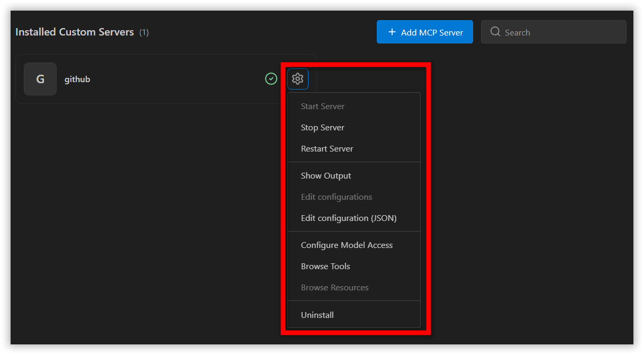The image size is (644, 355).
Task: Click the magnifier icon in Search box
Action: pyautogui.click(x=495, y=32)
